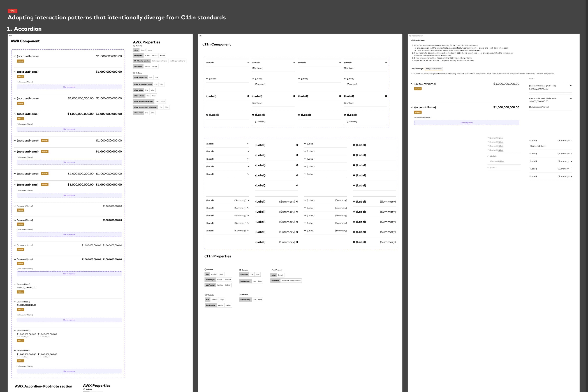The height and width of the screenshot is (392, 588).
Task: Collapse the bold {accountName} row in VET recommendation
Action: pyautogui.click(x=412, y=107)
